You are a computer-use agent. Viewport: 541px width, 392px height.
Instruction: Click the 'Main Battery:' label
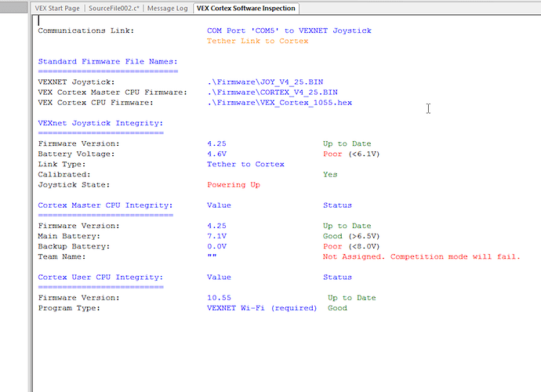coord(69,236)
